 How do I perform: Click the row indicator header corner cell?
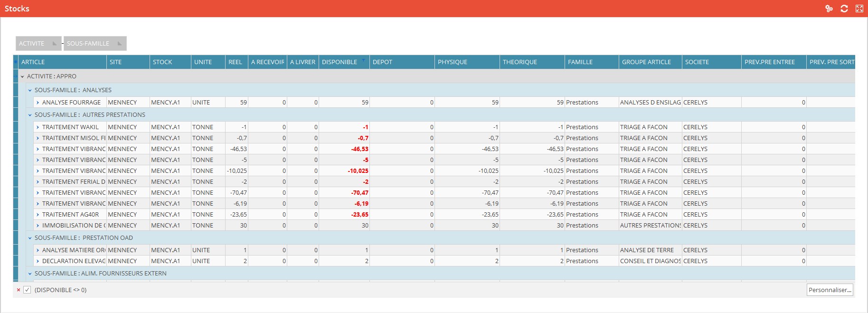pos(15,62)
